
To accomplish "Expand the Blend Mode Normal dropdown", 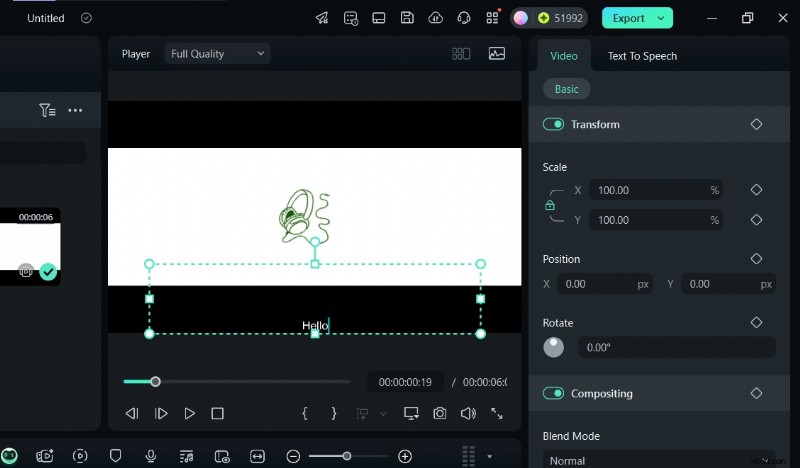I will click(658, 460).
